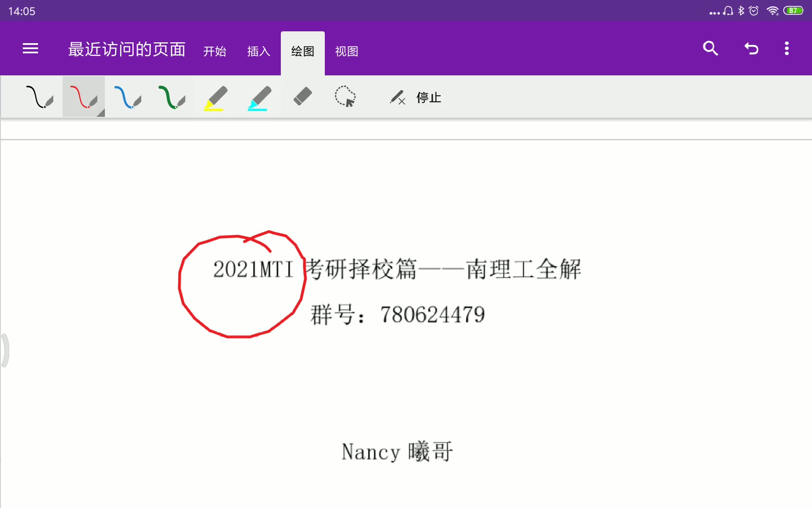Select the cyan highlighter tool
Screen dimensions: 812x508
(259, 98)
